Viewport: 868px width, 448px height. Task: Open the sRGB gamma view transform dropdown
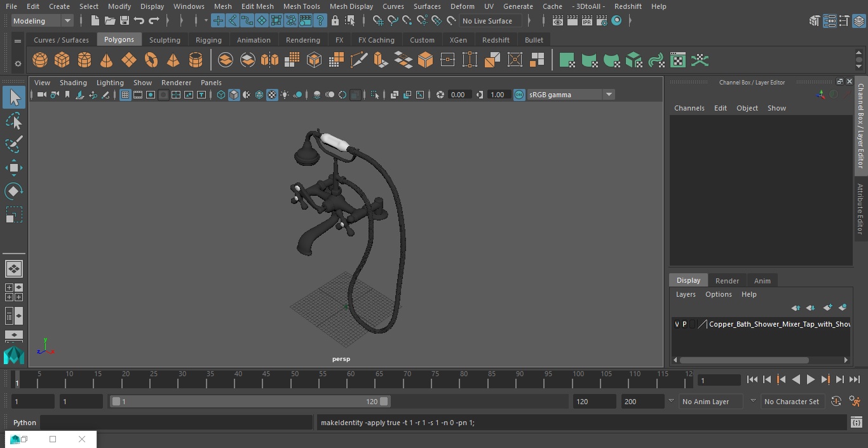point(609,95)
